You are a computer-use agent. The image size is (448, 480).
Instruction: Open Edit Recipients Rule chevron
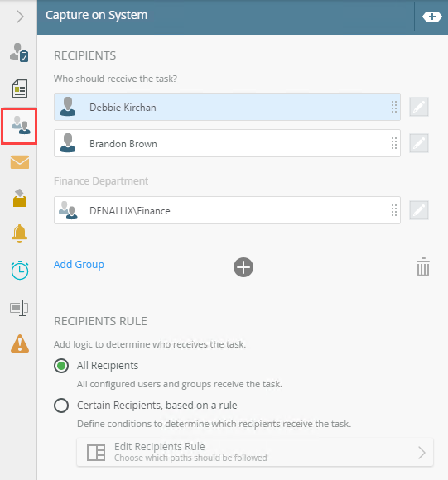(x=422, y=453)
